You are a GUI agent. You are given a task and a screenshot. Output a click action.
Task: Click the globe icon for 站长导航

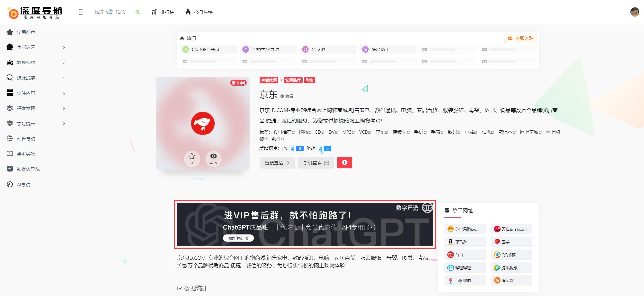(x=10, y=138)
